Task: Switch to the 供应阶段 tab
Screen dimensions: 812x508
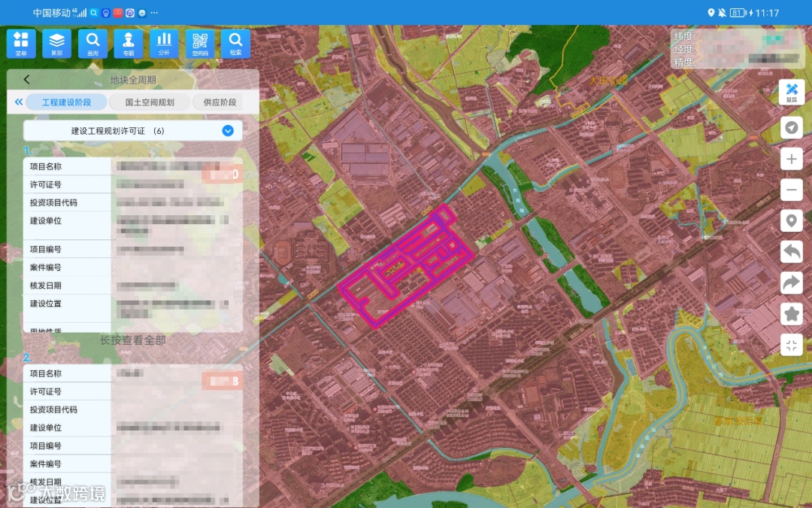Action: point(220,102)
